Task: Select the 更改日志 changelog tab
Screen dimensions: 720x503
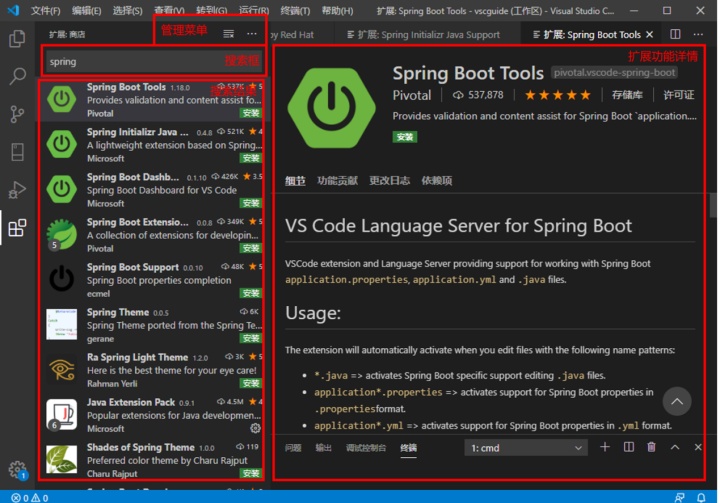Action: 389,181
